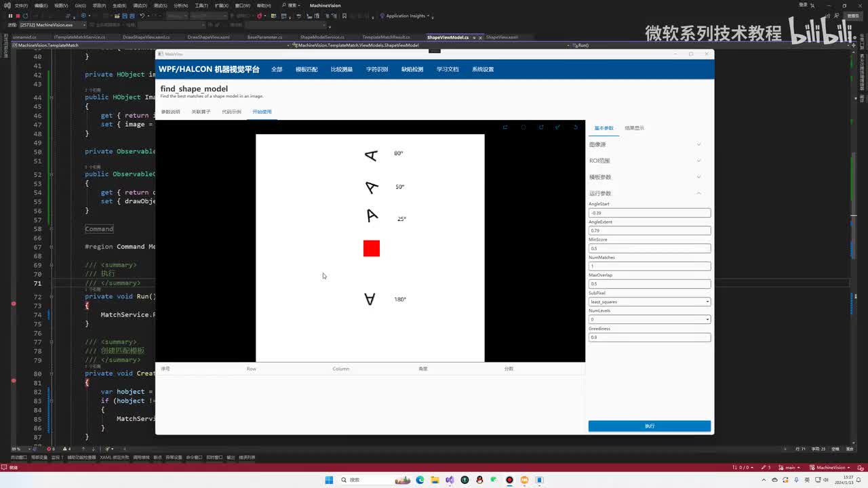
Task: Click the red square in the image
Action: 372,248
